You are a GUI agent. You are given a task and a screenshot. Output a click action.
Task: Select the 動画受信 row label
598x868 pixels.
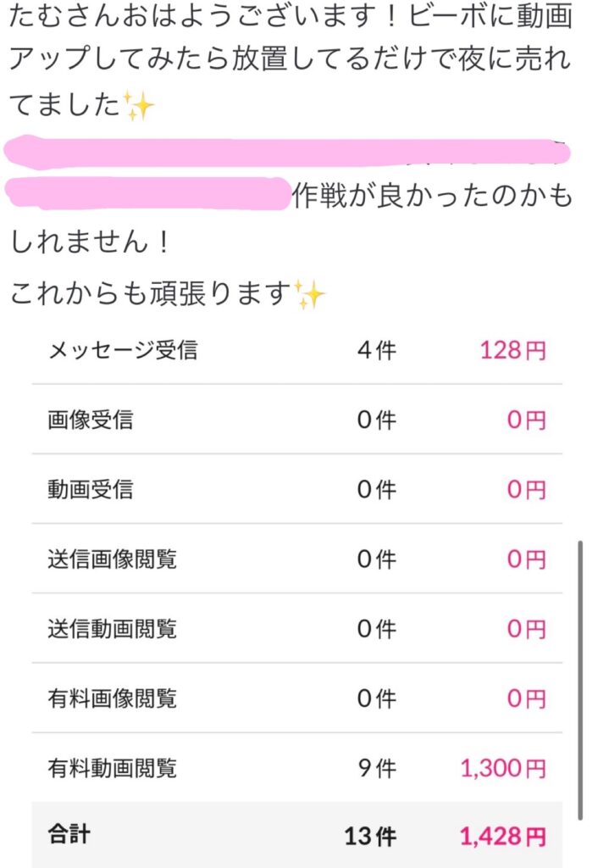point(90,490)
